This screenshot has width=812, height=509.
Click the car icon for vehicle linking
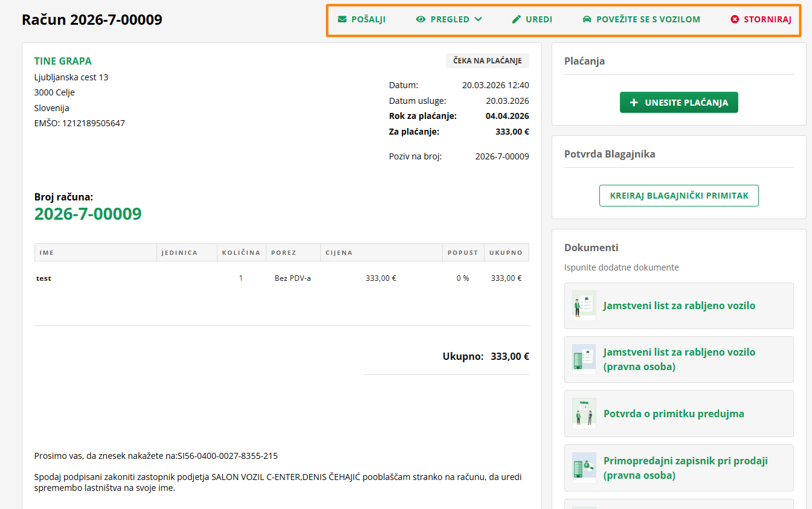(x=587, y=19)
